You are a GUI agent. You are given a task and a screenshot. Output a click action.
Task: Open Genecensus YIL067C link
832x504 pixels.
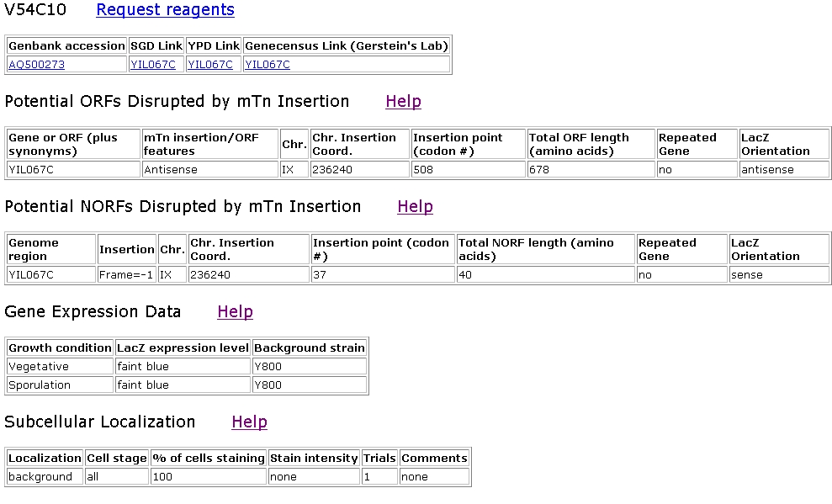coord(268,64)
